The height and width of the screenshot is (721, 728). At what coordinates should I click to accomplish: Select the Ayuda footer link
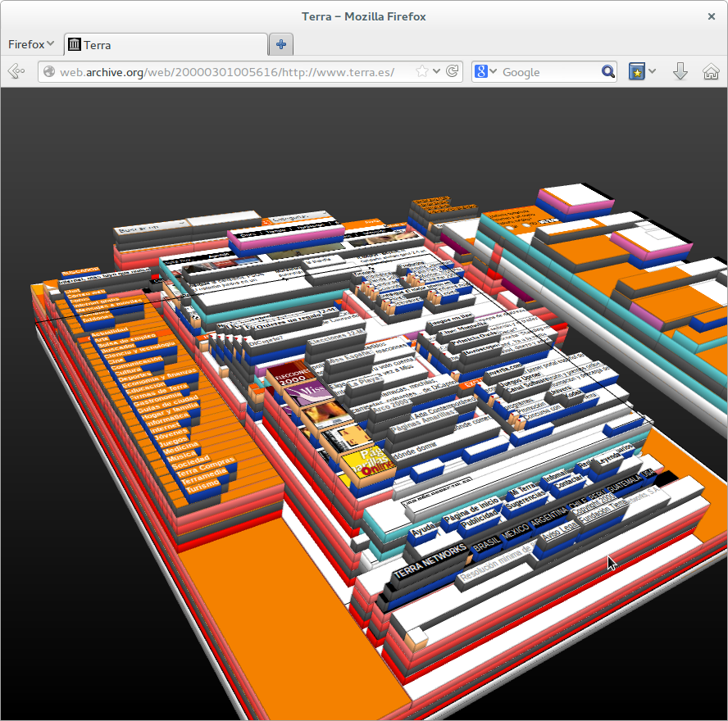coord(424,530)
